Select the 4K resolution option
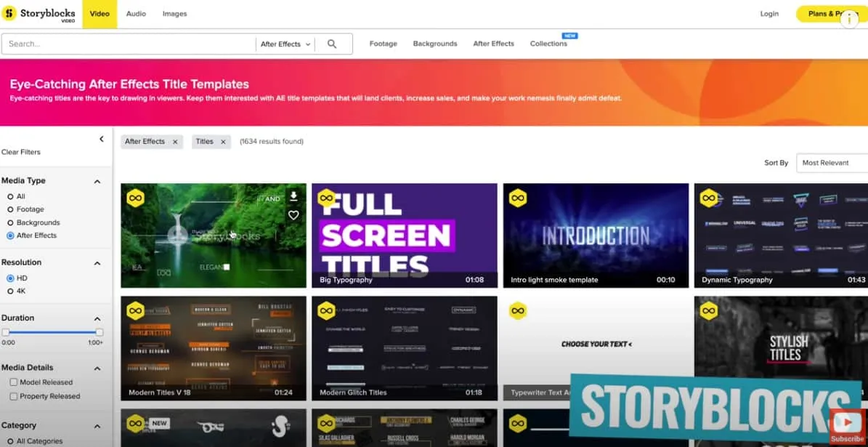This screenshot has width=868, height=447. (10, 291)
